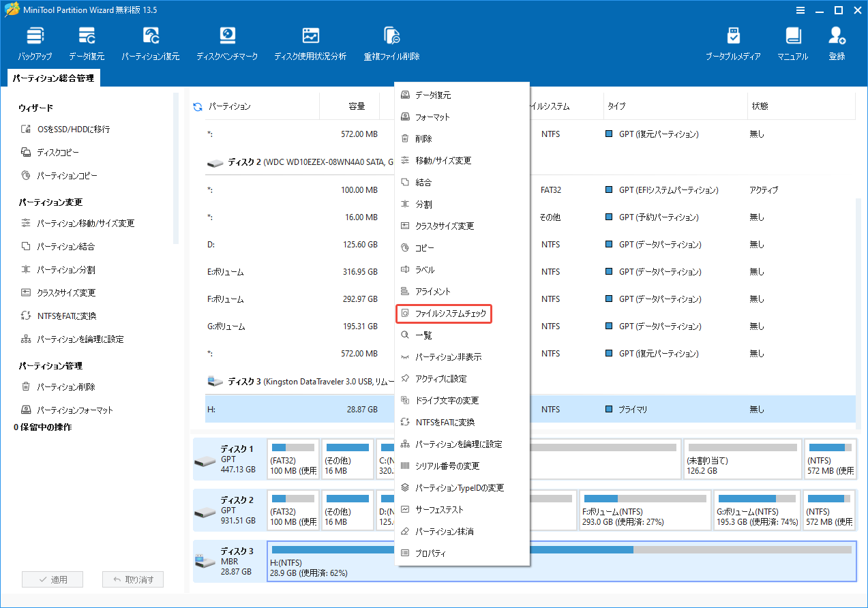This screenshot has height=608, width=868.
Task: Click the 適用 (Apply) button
Action: 52,579
